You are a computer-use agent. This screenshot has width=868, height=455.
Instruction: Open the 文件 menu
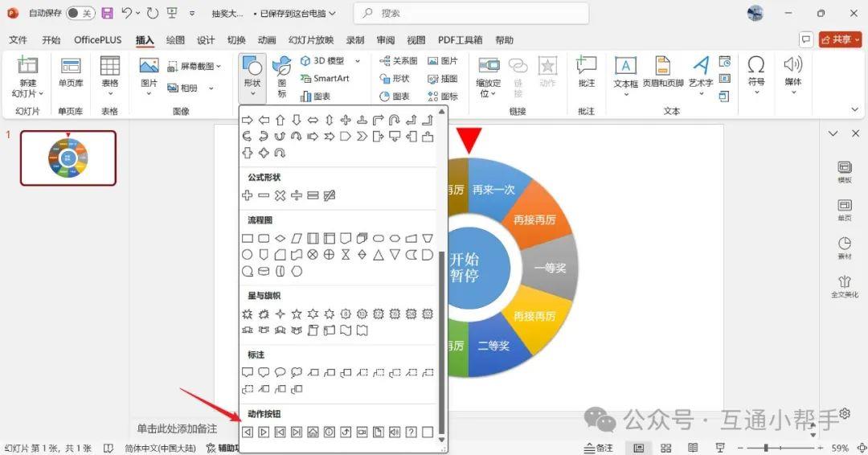pyautogui.click(x=18, y=40)
